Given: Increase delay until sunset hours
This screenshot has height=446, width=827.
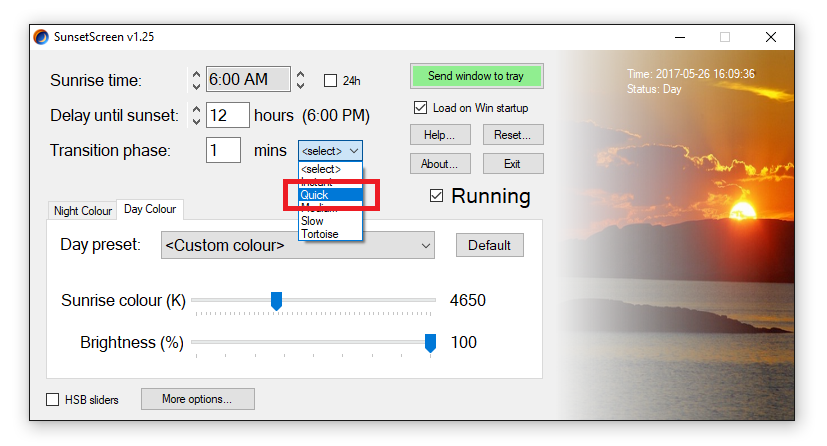Looking at the screenshot, I should click(x=196, y=110).
